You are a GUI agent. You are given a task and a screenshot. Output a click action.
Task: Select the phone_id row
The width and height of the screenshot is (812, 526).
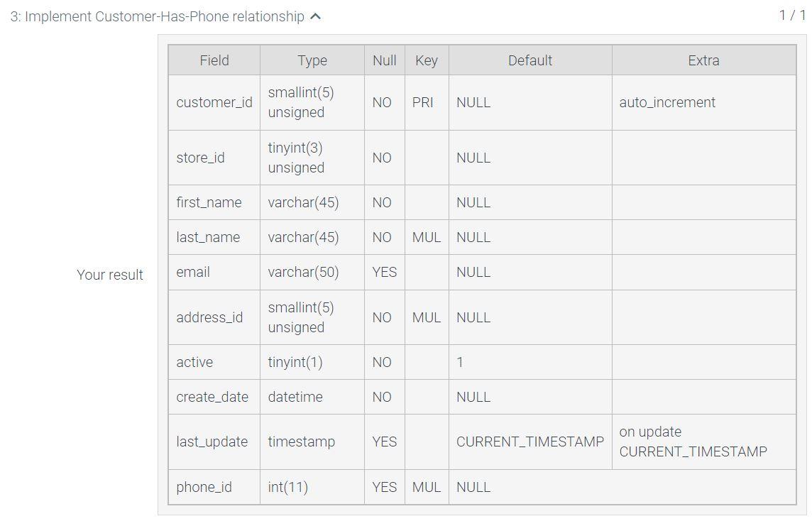(204, 487)
